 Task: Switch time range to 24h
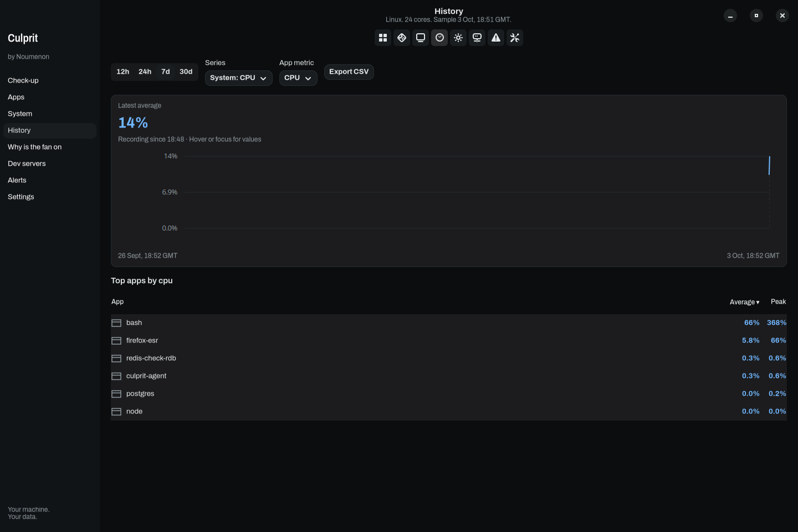[x=145, y=72]
